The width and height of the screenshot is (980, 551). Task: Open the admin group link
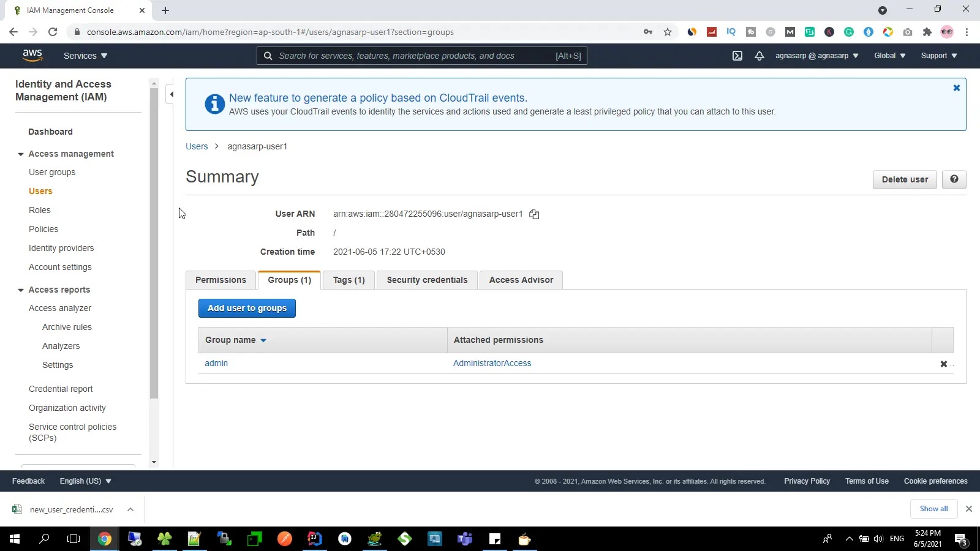[x=216, y=364]
